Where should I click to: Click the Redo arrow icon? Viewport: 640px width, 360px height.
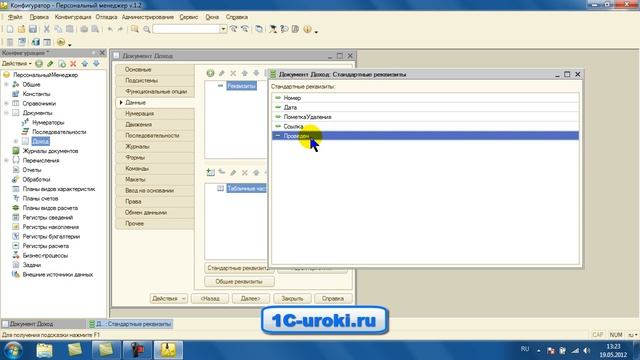pos(120,29)
